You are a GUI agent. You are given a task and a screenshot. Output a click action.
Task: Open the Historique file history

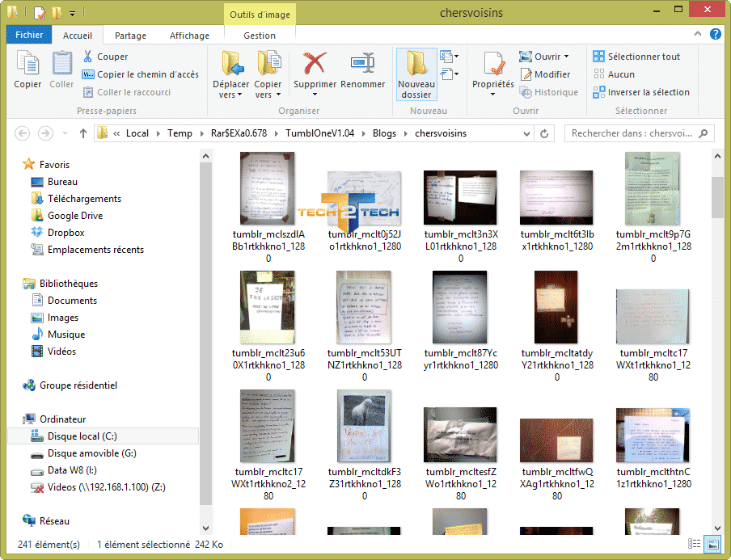549,92
